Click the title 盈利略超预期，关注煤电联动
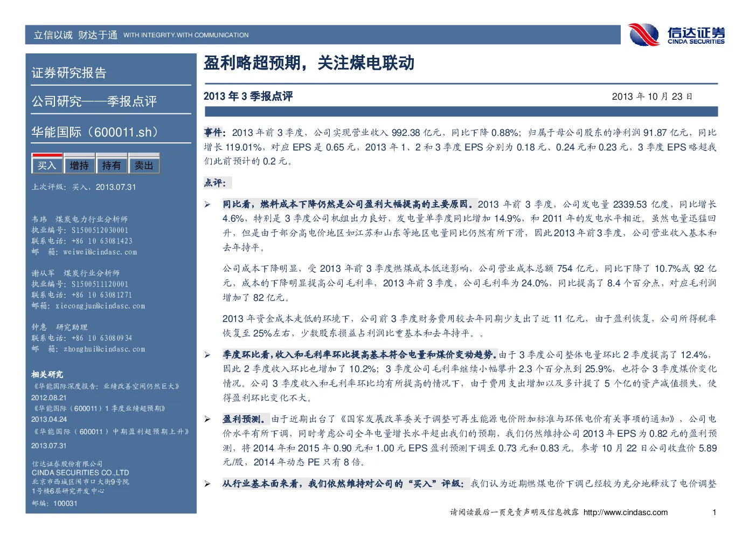The height and width of the screenshot is (535, 756). [x=309, y=63]
